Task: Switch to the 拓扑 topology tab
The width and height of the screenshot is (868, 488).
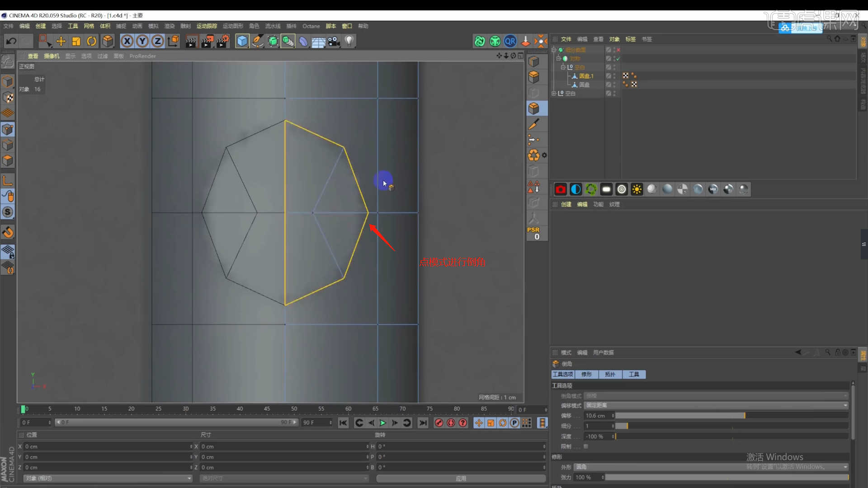Action: coord(610,374)
